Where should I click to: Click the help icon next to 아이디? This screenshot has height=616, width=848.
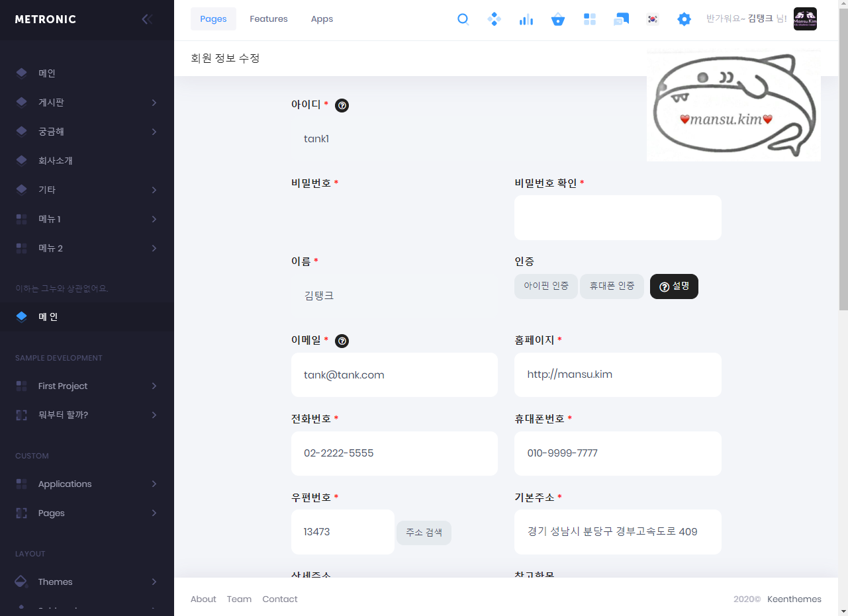(342, 105)
